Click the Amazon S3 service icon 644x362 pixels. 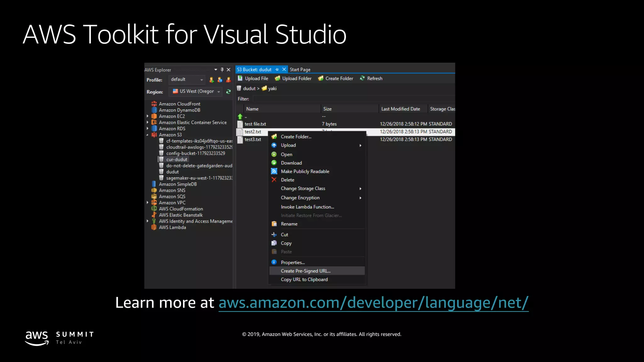(154, 135)
